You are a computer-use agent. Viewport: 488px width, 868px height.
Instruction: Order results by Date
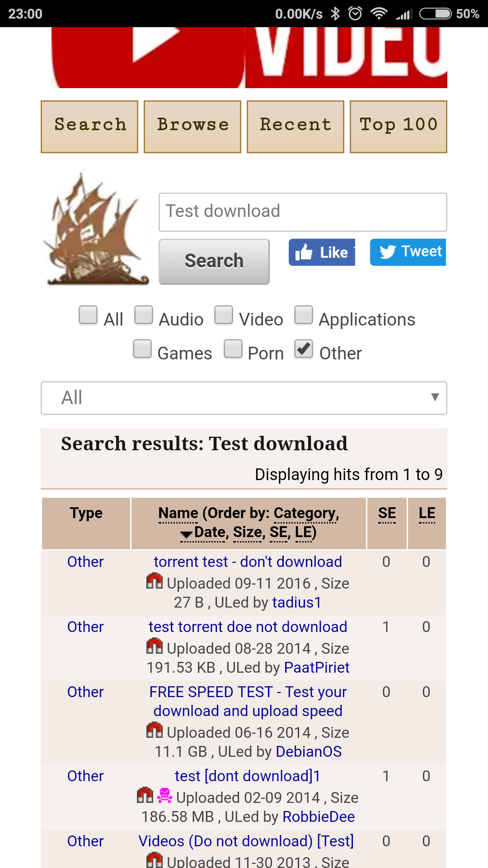coord(210,532)
